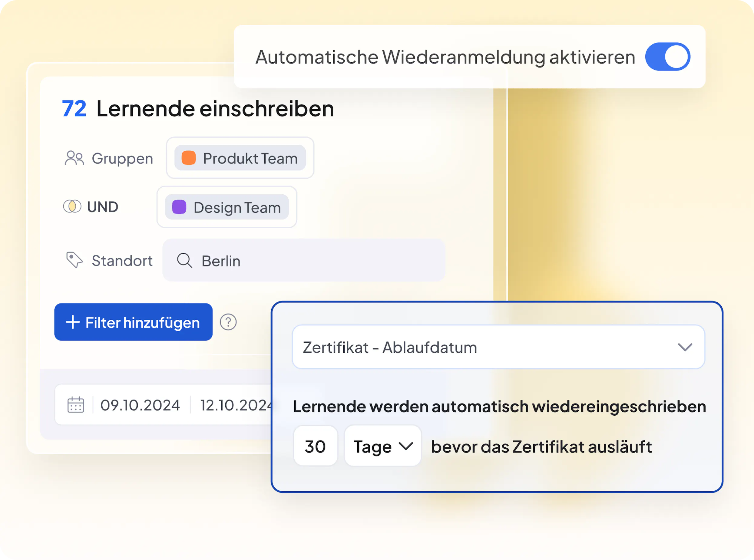Screen dimensions: 754x560
Task: Click the UND operator label
Action: (x=102, y=207)
